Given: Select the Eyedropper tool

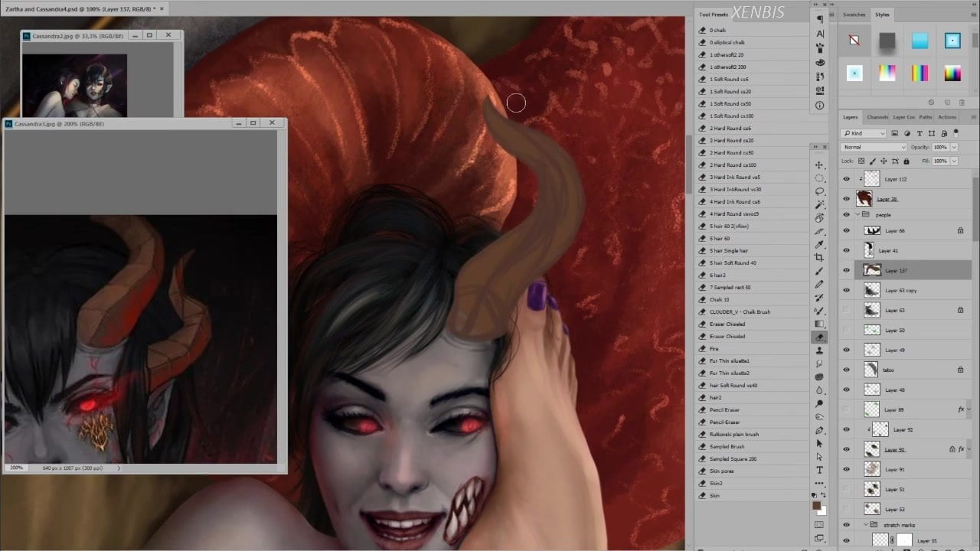Looking at the screenshot, I should [x=819, y=245].
